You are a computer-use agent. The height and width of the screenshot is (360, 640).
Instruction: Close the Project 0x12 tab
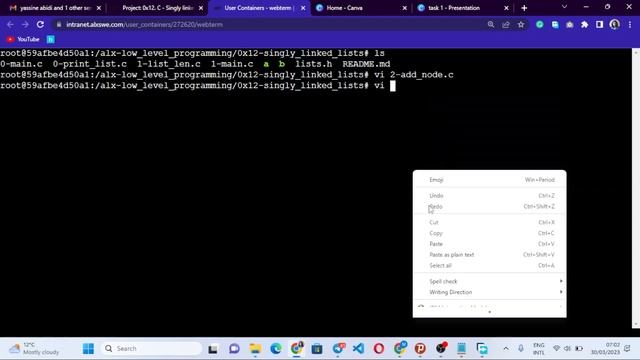coord(201,8)
